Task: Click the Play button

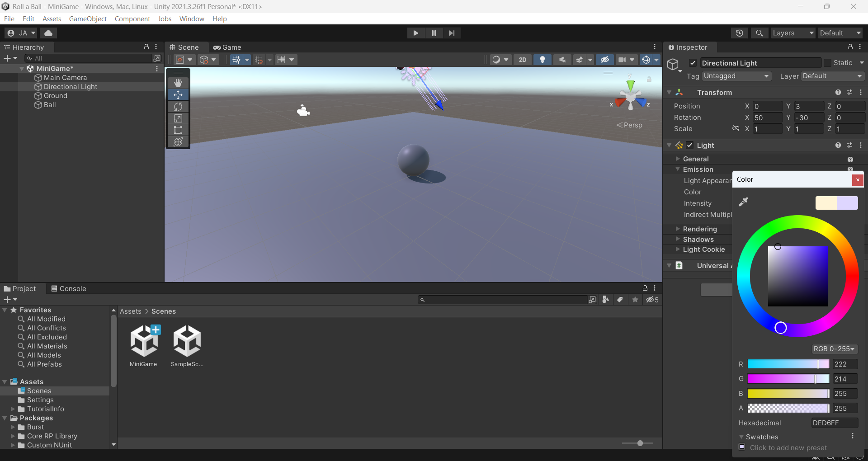Action: tap(415, 33)
